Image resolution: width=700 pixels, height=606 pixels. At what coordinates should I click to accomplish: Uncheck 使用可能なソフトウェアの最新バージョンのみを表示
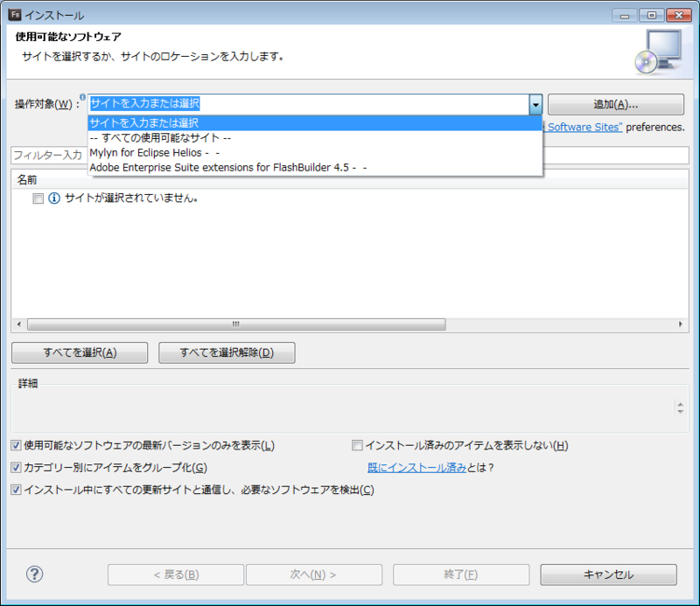[16, 445]
